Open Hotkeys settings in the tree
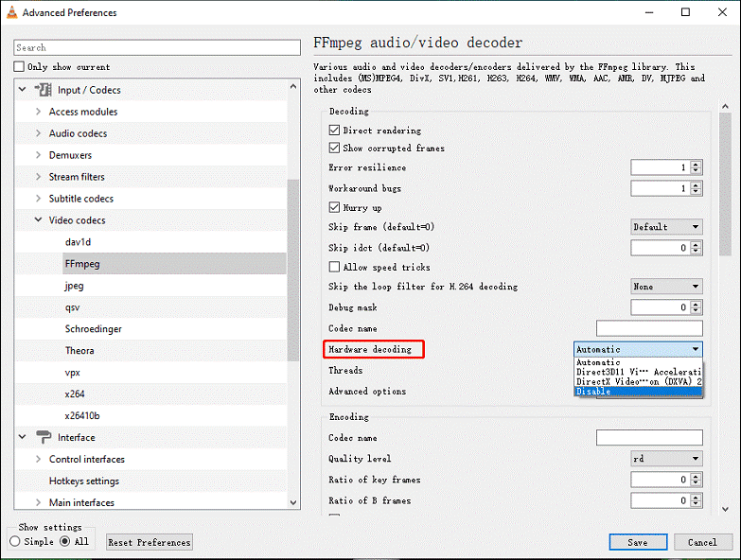Viewport: 741px width, 560px height. click(84, 481)
